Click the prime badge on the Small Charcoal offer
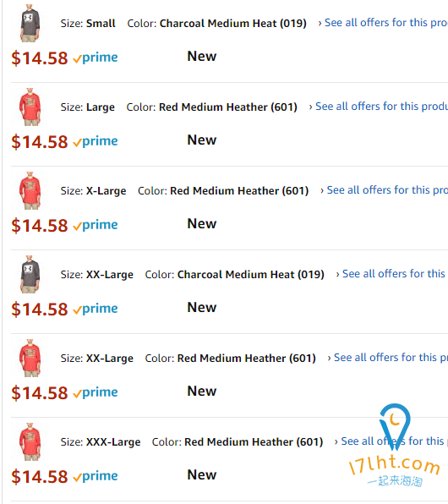The width and height of the screenshot is (448, 504). tap(96, 58)
